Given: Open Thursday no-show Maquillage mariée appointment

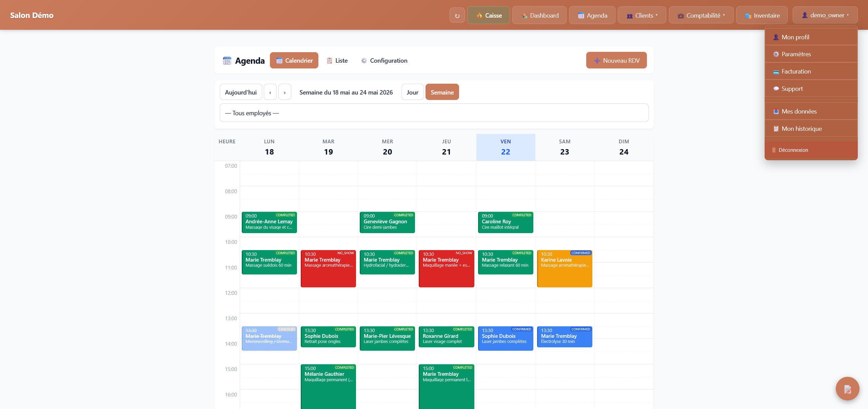Looking at the screenshot, I should (x=447, y=268).
